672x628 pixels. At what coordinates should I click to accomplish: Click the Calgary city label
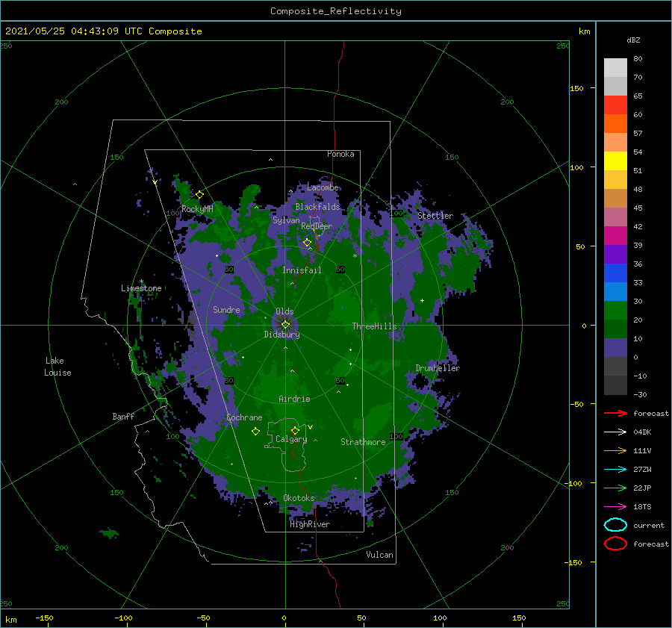(291, 439)
